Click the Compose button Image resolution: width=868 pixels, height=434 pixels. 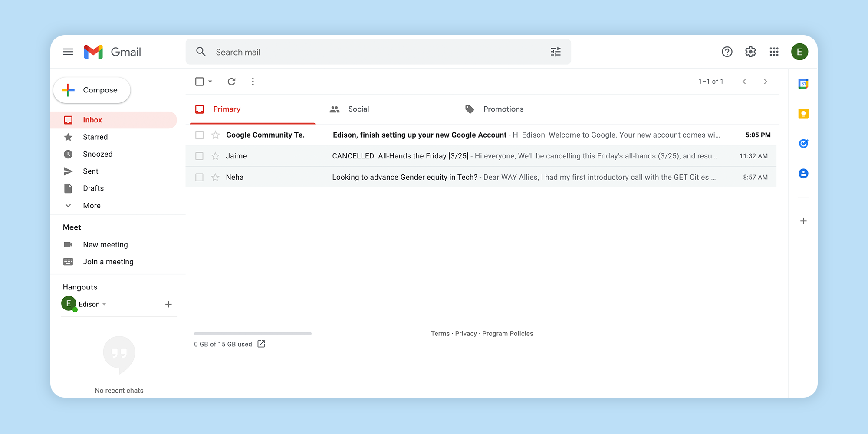[x=92, y=90]
